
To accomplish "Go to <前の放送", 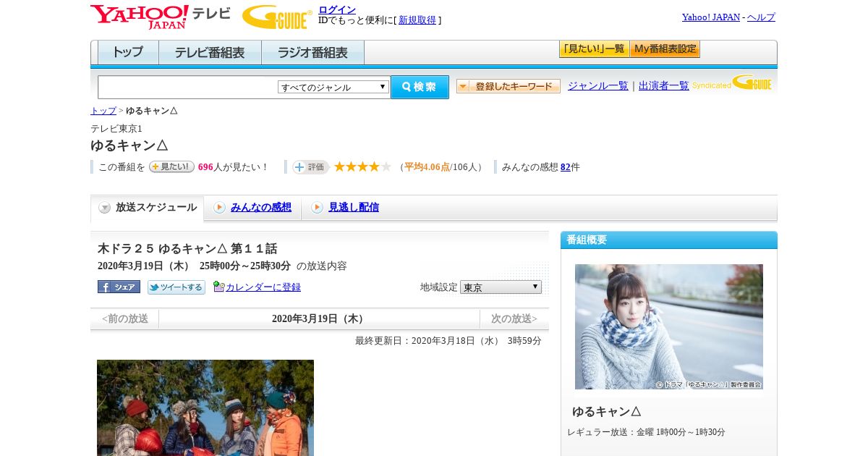I will pyautogui.click(x=124, y=318).
